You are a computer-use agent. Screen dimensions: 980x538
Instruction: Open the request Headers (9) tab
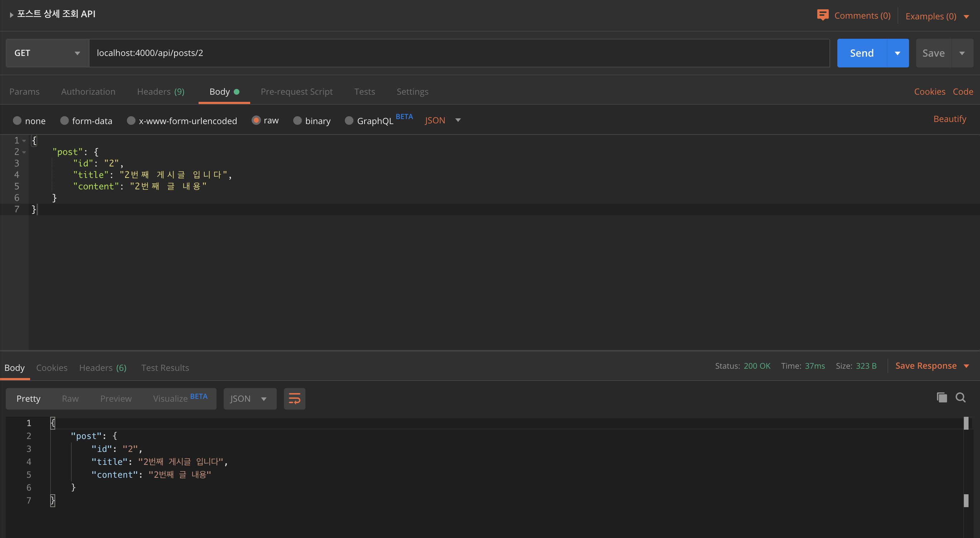coord(161,91)
